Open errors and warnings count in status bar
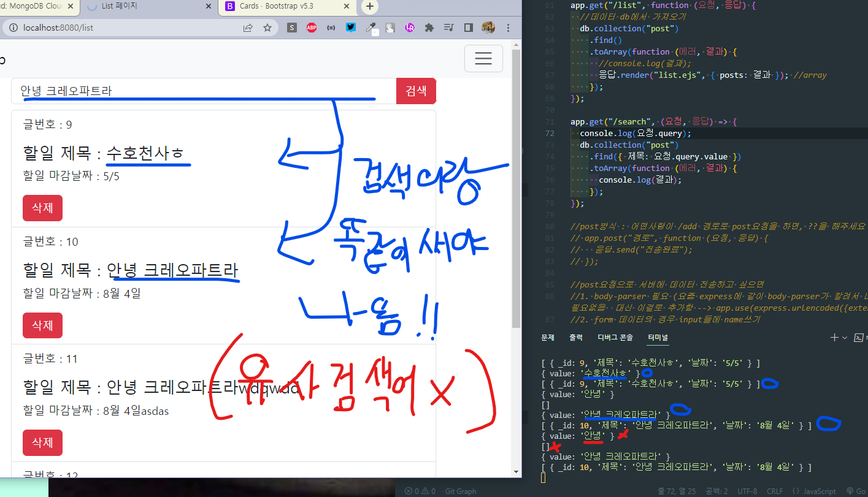The height and width of the screenshot is (497, 868). click(420, 491)
